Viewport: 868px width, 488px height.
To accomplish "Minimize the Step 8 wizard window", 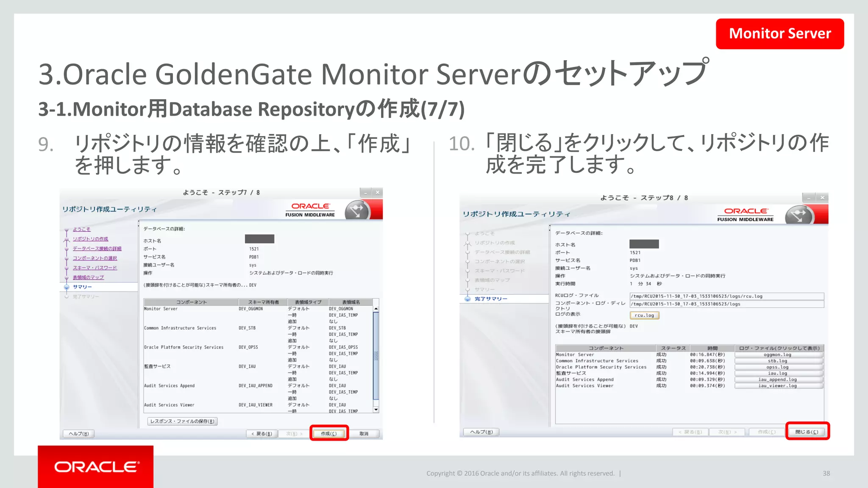I will pyautogui.click(x=809, y=197).
